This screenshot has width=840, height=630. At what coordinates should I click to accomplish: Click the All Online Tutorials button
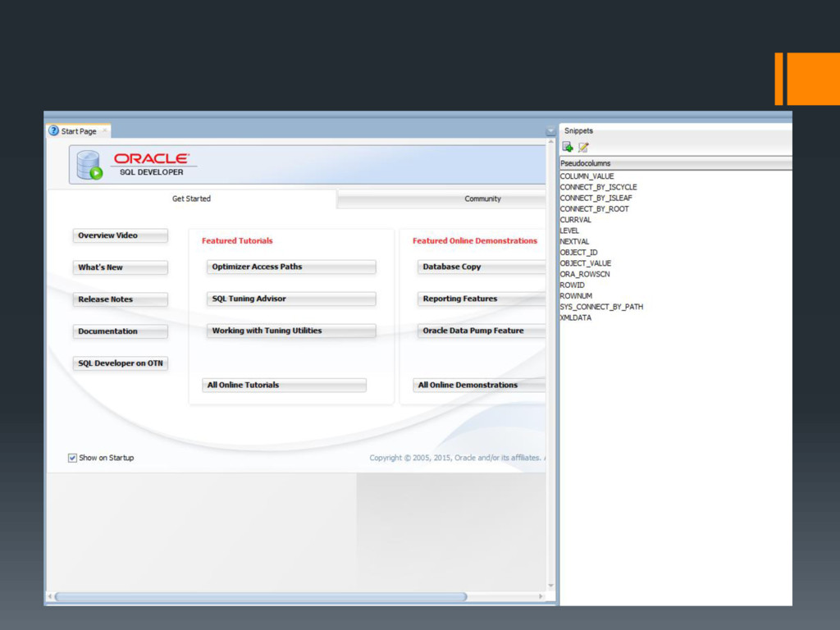(284, 386)
